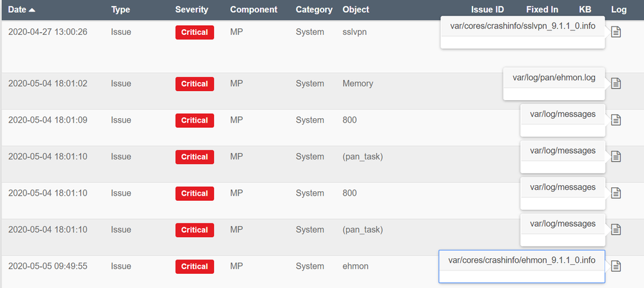Open log file icon for sslvpn row

point(616,33)
